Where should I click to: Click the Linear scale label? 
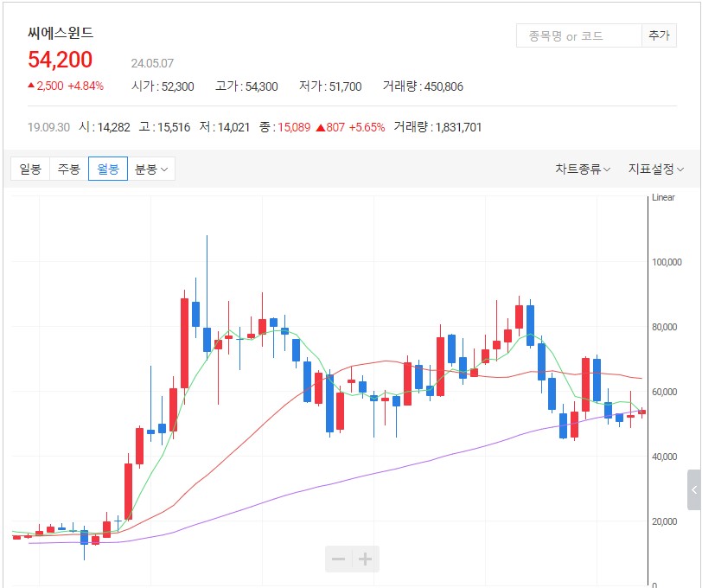coord(663,198)
